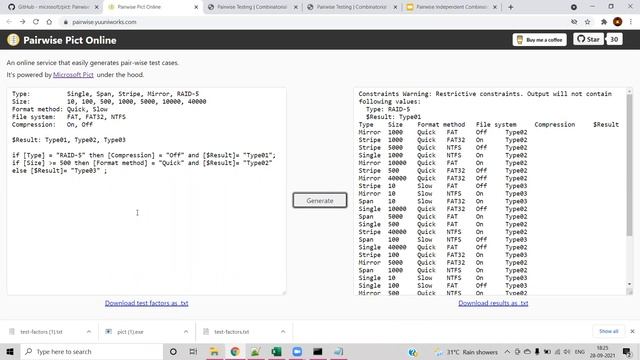Close the GitHub microsoft/pict tab
Screen dimensions: 640x360
point(96,7)
